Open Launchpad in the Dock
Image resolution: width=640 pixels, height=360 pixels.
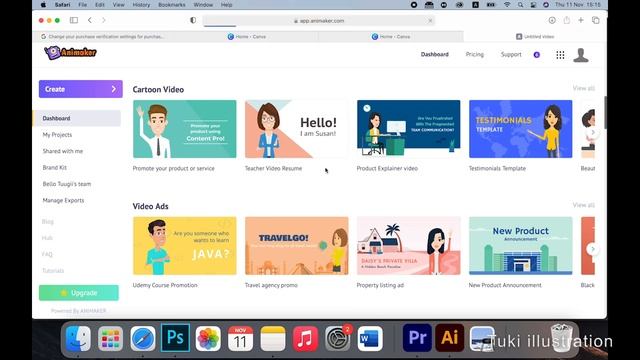(110, 338)
